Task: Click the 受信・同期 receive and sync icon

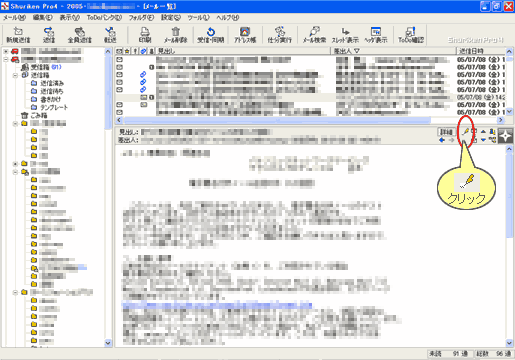Action: coord(211,35)
